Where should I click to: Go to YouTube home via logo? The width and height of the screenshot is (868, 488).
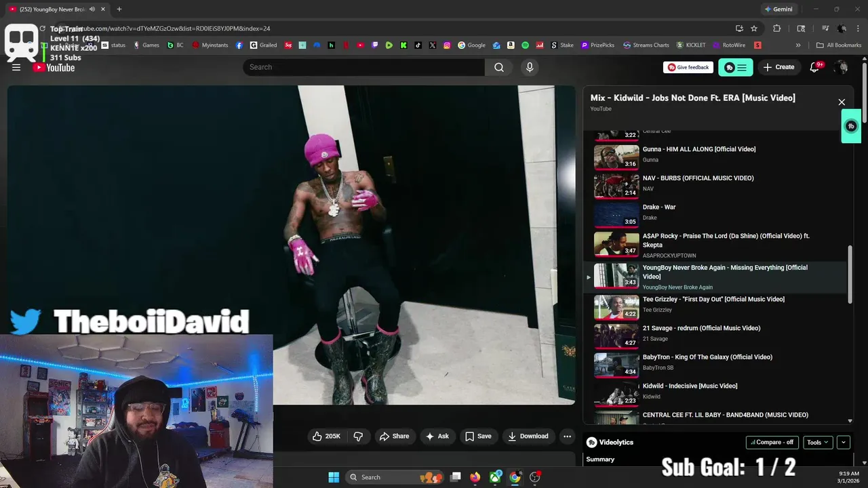[x=54, y=67]
